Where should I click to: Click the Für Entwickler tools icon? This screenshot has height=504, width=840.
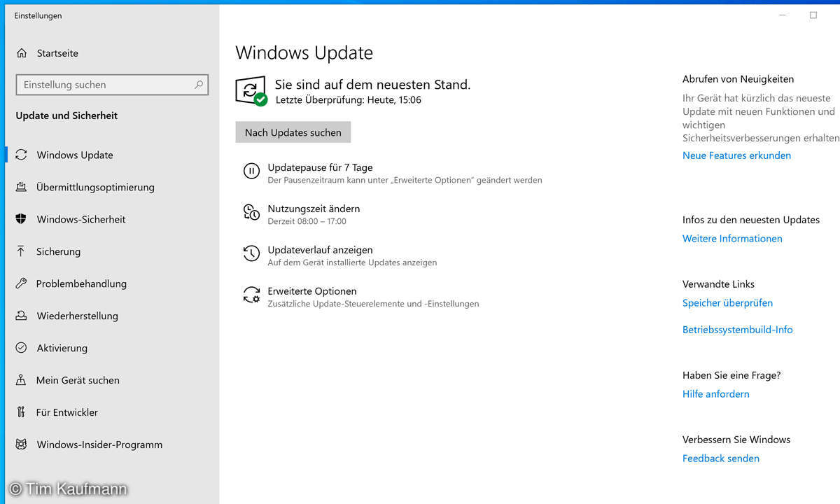tap(22, 413)
